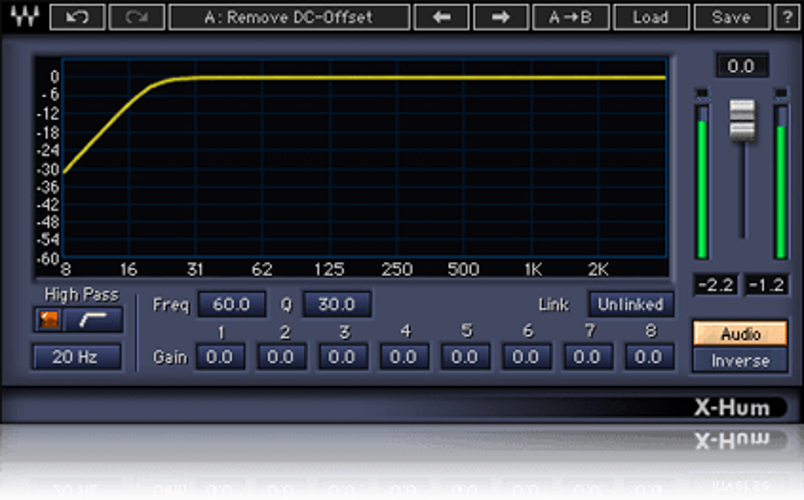Reset the left clip indicator light
The image size is (804, 500).
pyautogui.click(x=701, y=93)
